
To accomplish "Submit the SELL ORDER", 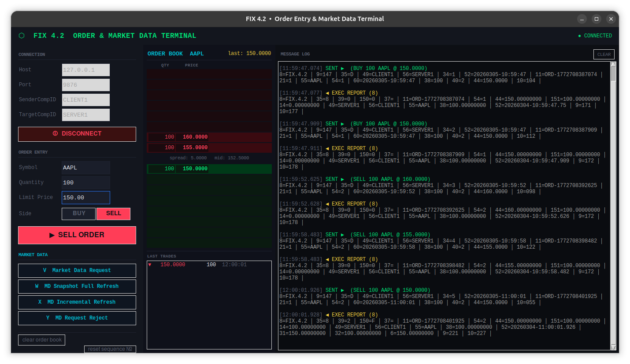I will [x=77, y=235].
